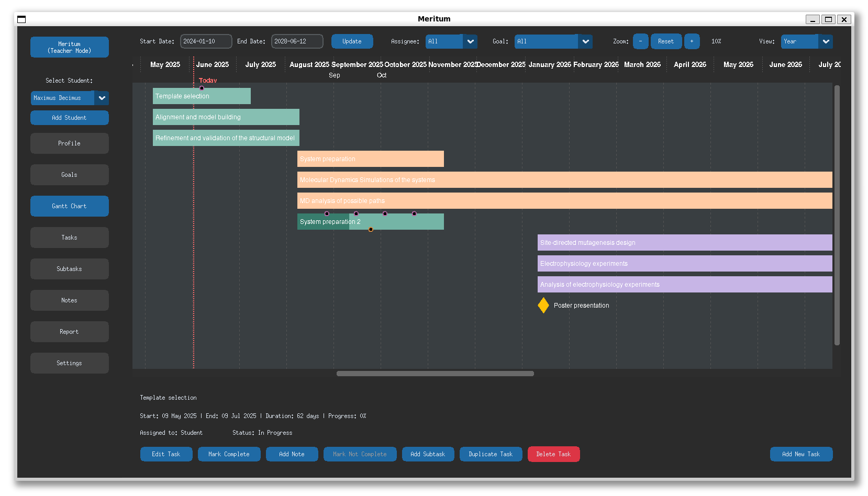868x496 pixels.
Task: Click the yellow Poster presentation milestone diamond
Action: pyautogui.click(x=543, y=305)
